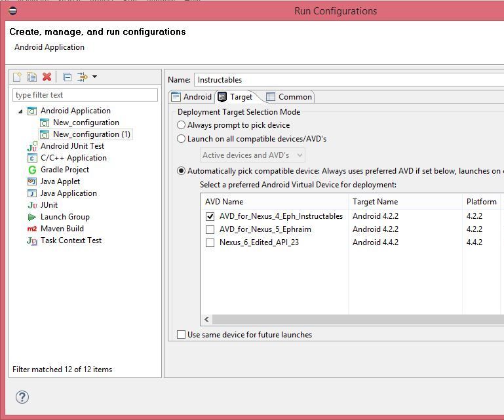The width and height of the screenshot is (504, 420).
Task: Switch to the Common tab
Action: pos(289,97)
